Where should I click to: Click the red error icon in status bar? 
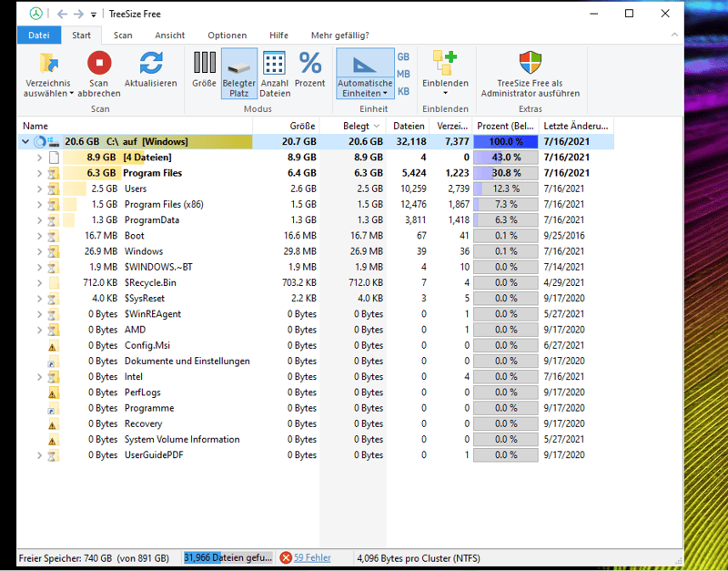[x=286, y=557]
